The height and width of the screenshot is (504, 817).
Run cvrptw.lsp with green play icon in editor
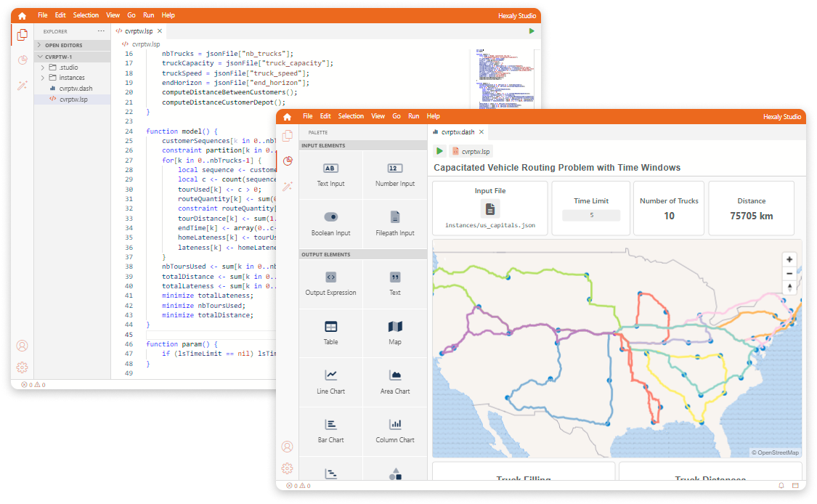[532, 31]
